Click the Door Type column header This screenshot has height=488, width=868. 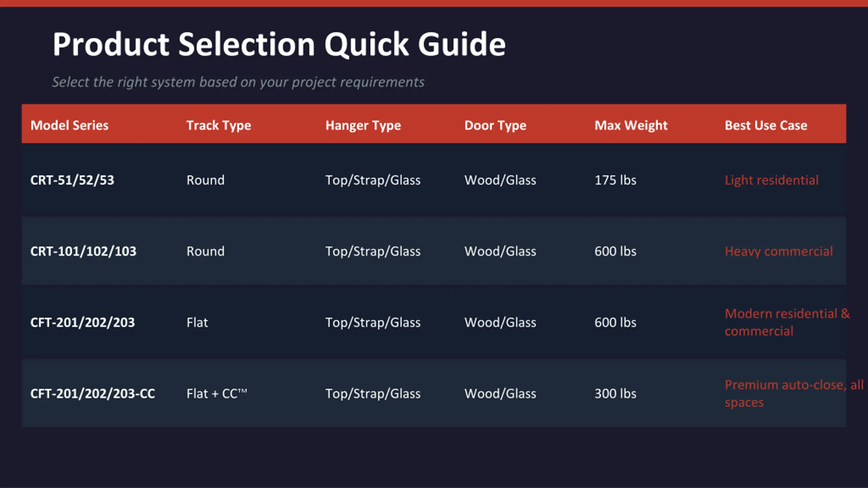tap(495, 125)
